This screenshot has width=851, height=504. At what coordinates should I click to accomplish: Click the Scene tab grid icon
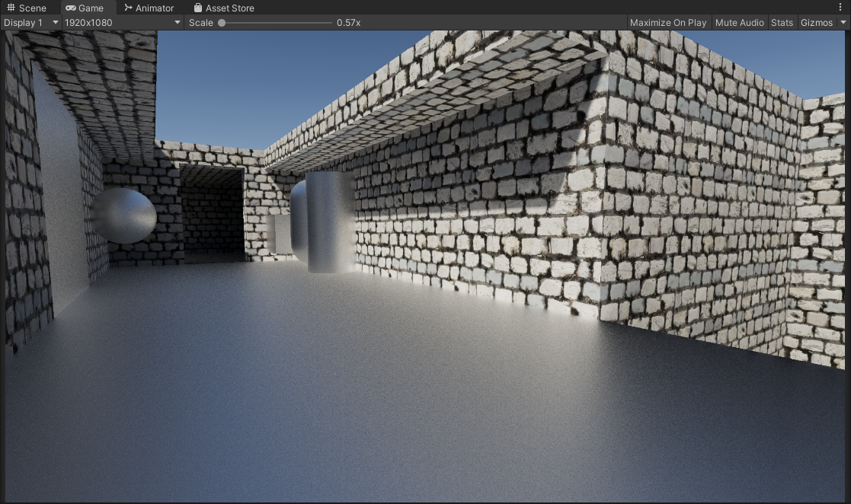pos(11,8)
